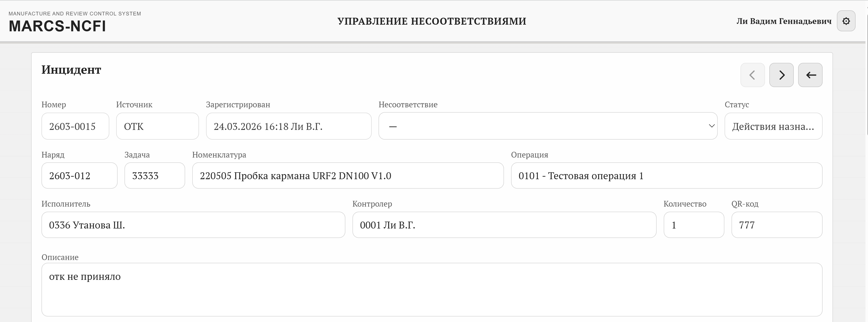Select the Количество field showing 1

coord(693,225)
